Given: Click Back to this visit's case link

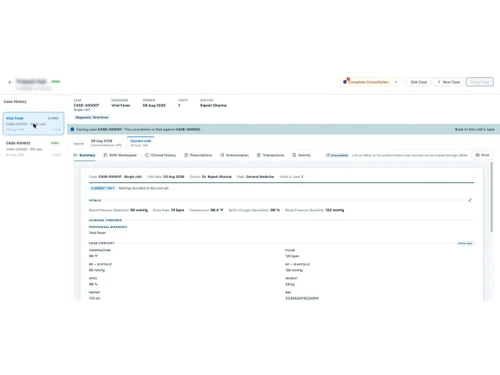Looking at the screenshot, I should (475, 129).
